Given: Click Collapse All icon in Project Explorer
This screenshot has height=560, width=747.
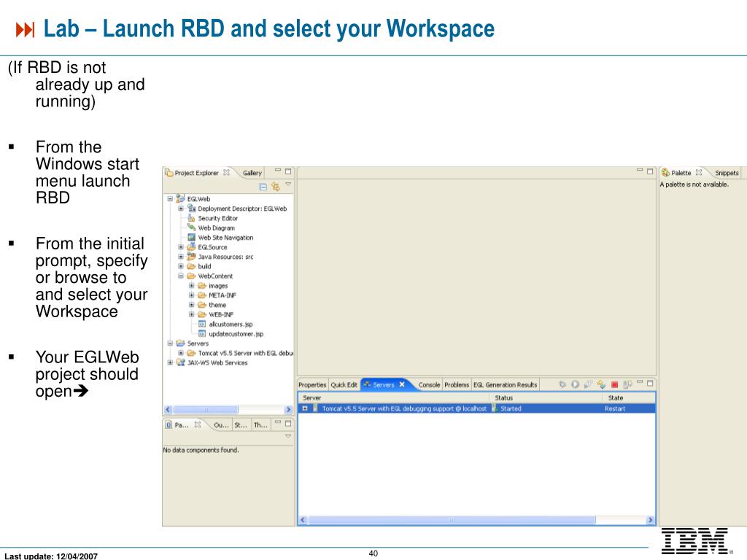Looking at the screenshot, I should click(263, 187).
